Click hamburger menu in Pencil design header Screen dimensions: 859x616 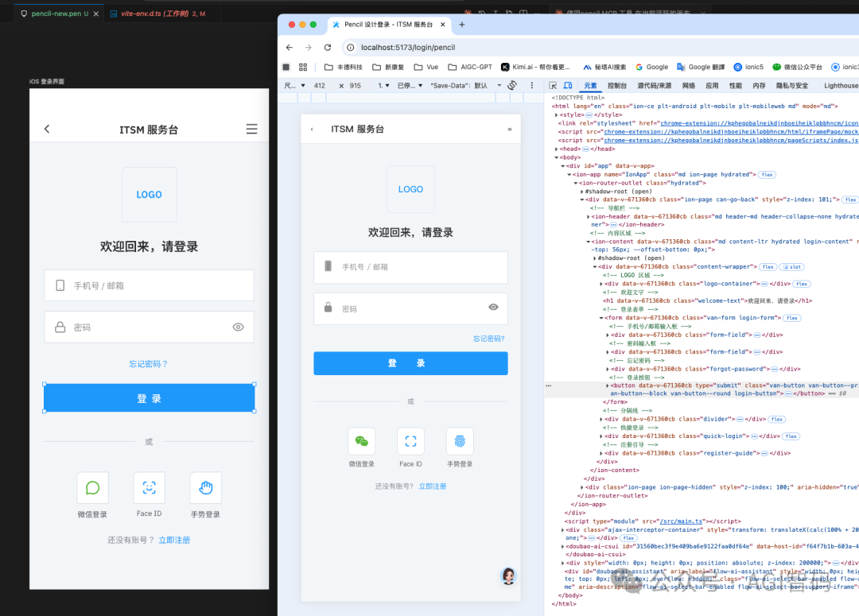point(251,130)
